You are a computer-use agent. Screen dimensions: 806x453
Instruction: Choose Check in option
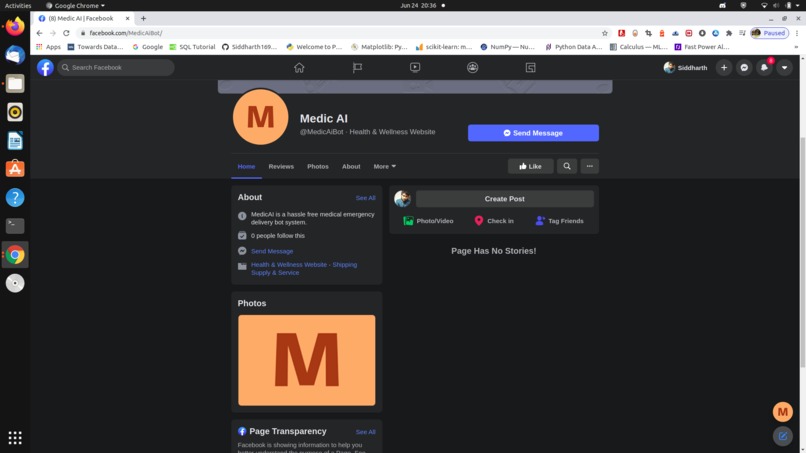pyautogui.click(x=493, y=221)
